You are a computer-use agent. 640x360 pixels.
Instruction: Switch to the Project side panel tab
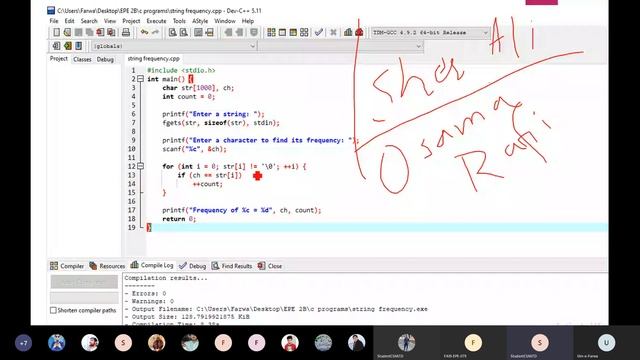(59, 59)
